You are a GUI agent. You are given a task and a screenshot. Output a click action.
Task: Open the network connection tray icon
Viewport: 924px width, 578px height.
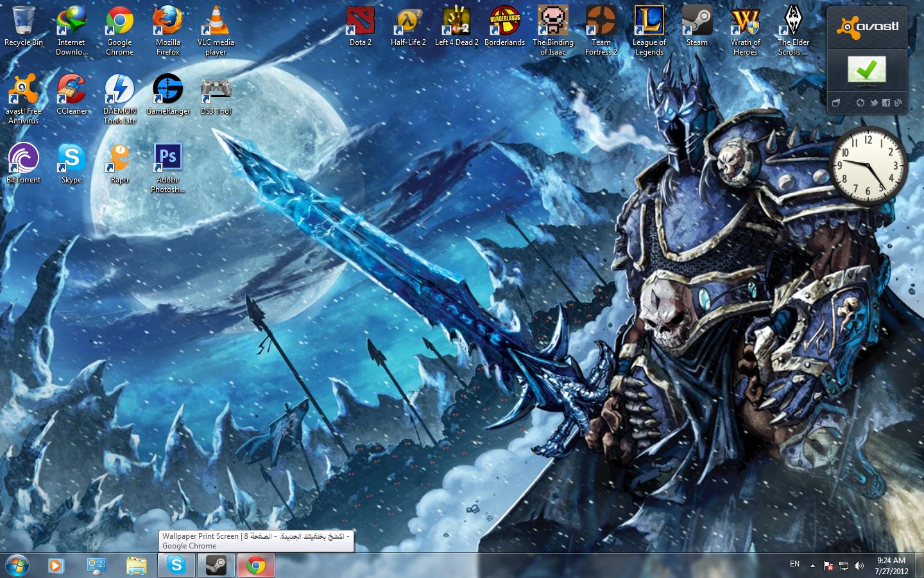coord(844,566)
